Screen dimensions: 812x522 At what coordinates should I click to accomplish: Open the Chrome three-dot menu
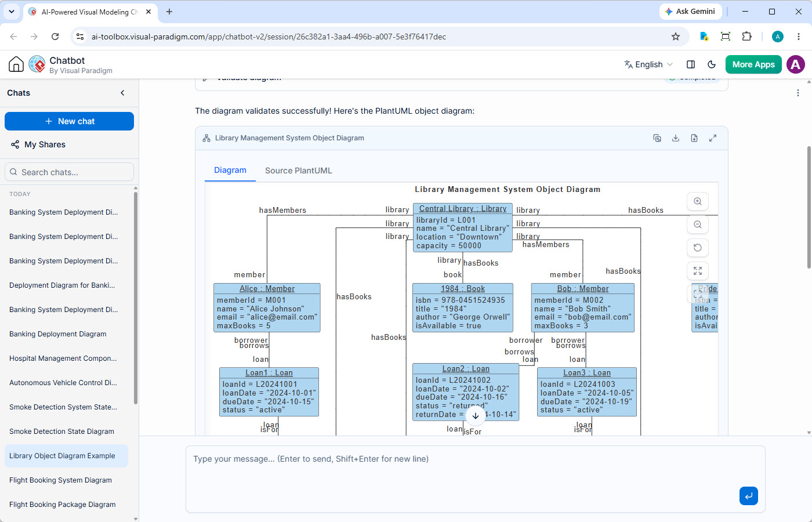[x=799, y=37]
